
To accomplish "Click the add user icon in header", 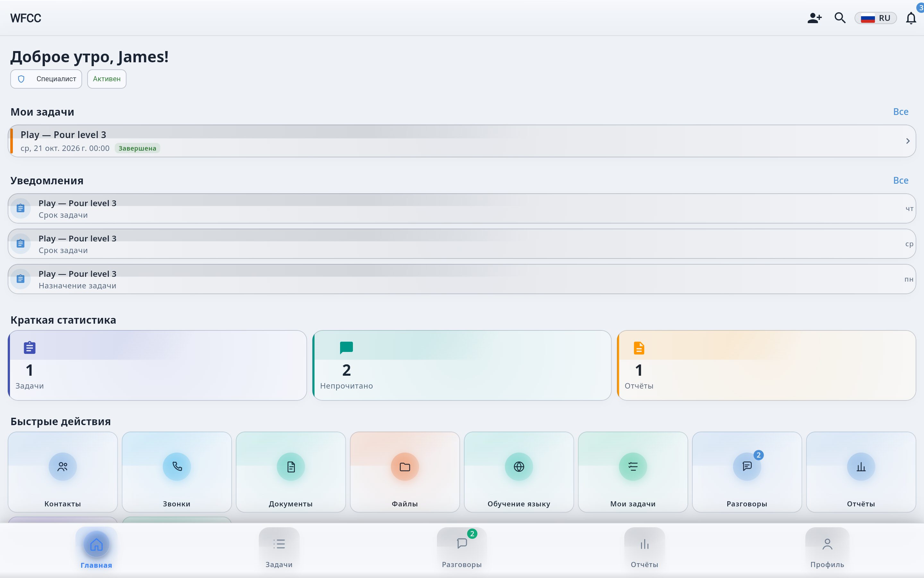I will [x=814, y=18].
